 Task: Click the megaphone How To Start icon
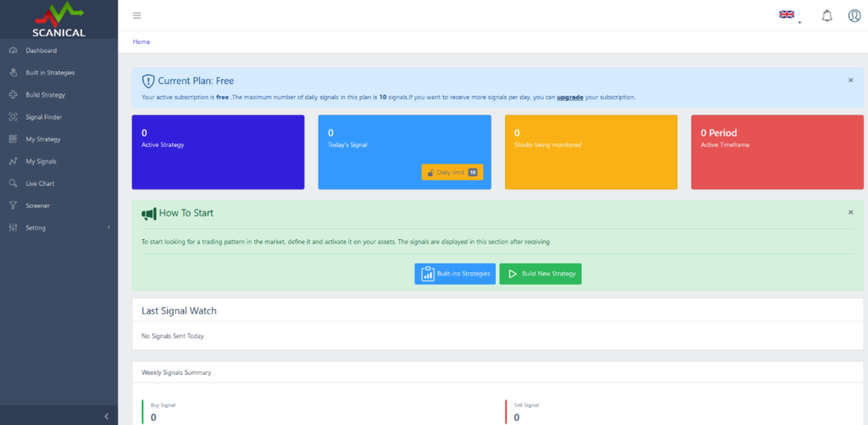tap(148, 213)
